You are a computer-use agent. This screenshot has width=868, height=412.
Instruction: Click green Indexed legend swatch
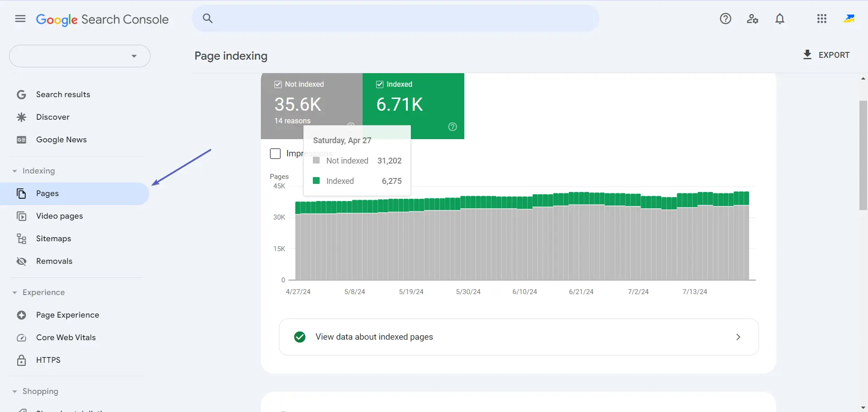coord(316,181)
